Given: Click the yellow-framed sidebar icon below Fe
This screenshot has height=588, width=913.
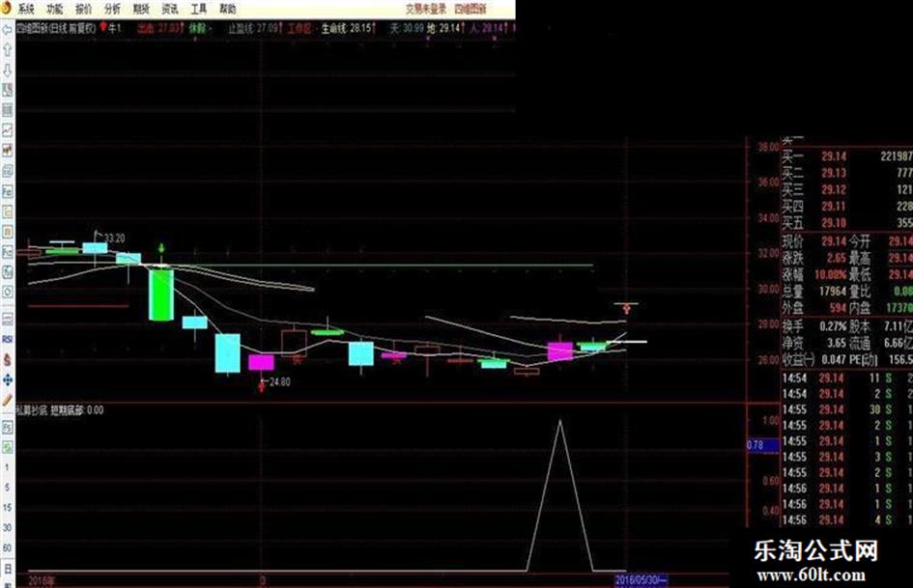Looking at the screenshot, I should 7,211.
